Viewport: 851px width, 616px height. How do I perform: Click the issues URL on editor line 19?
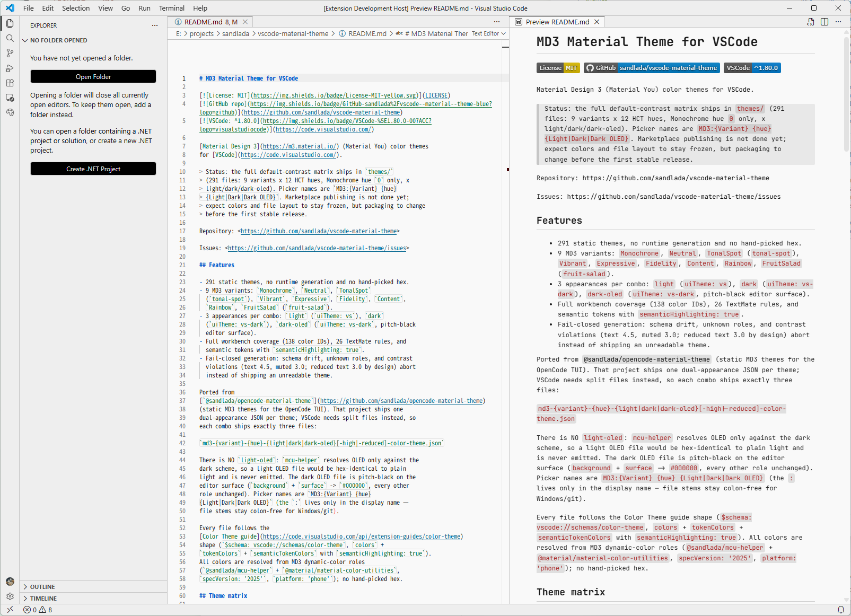[317, 248]
